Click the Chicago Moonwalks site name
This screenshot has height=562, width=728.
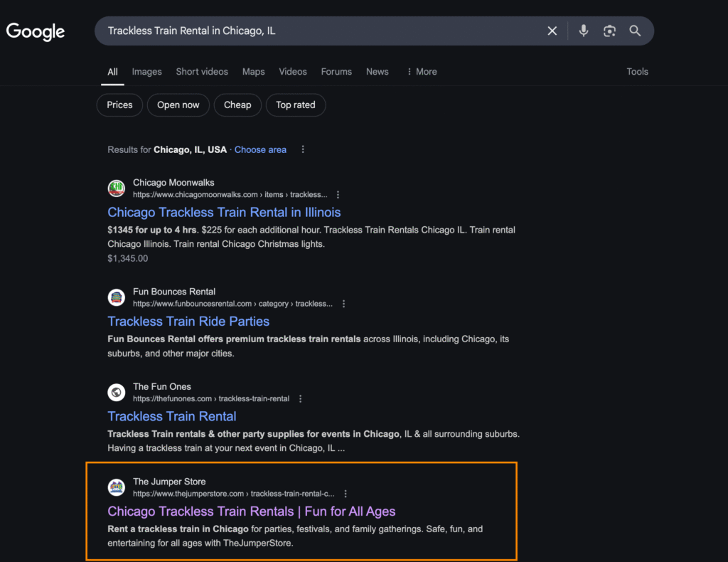173,183
